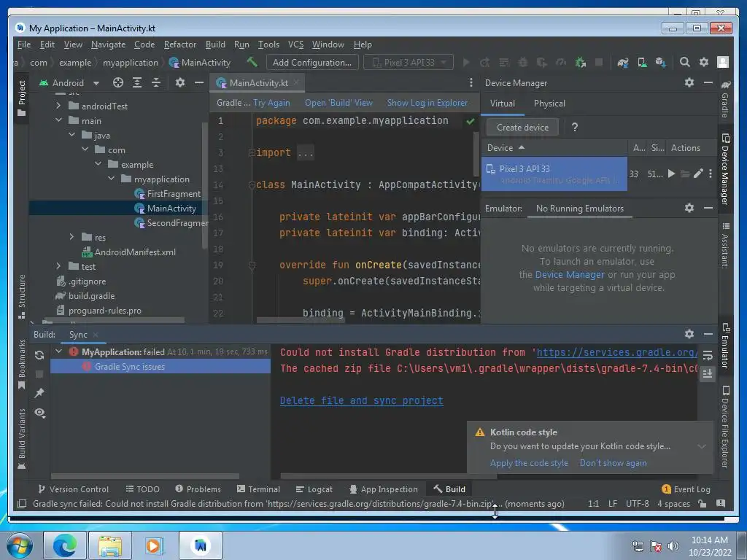The image size is (747, 560).
Task: Collapse the main folder
Action: [58, 120]
